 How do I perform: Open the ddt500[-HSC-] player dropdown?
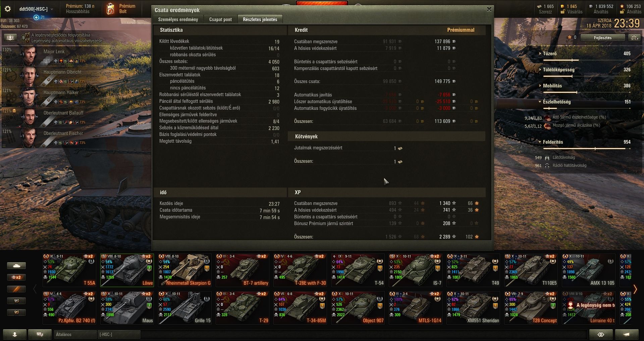click(x=36, y=9)
